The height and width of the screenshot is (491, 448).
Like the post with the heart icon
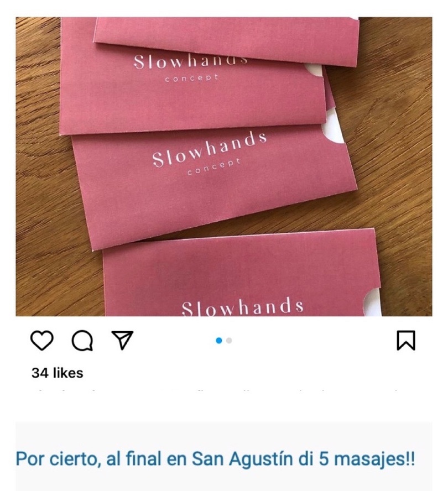tap(41, 340)
